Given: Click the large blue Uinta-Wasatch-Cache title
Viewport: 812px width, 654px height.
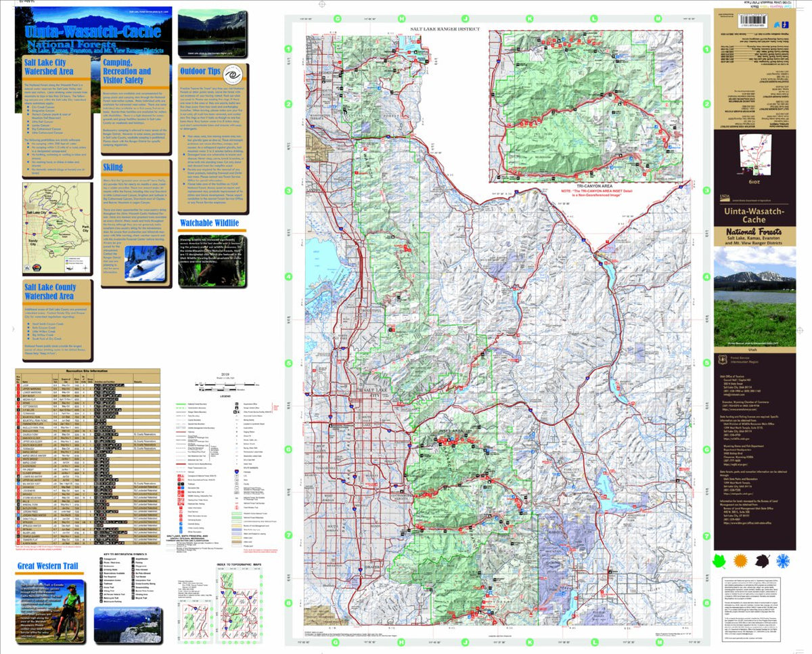Looking at the screenshot, I should [x=93, y=31].
